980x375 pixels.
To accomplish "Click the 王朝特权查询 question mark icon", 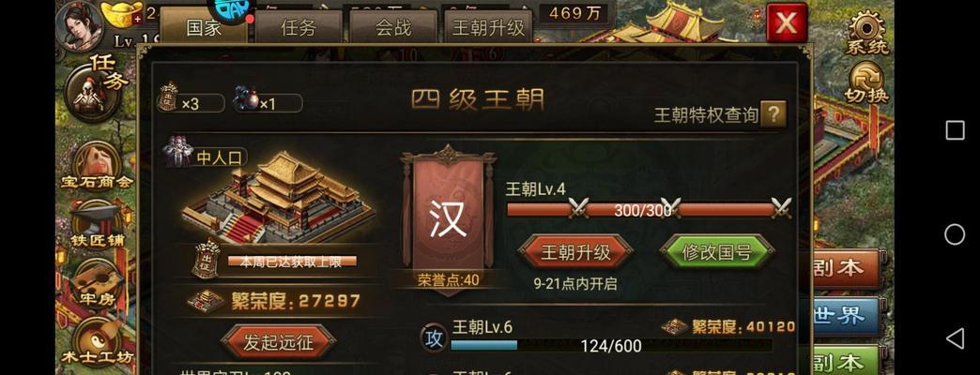I will [773, 114].
